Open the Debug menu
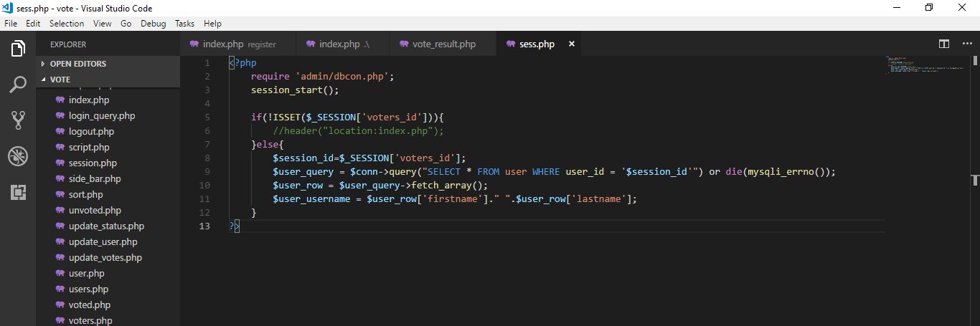The image size is (980, 326). click(153, 24)
